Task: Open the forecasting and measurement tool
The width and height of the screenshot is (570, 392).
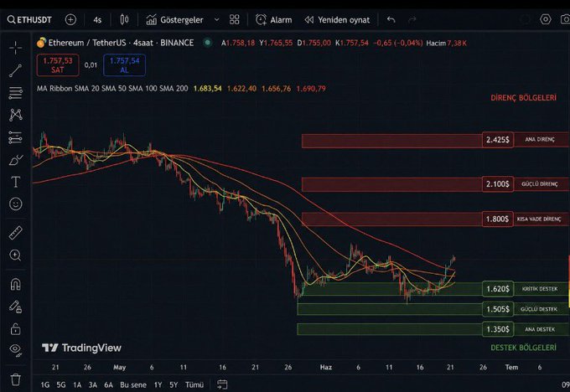Action: [x=16, y=137]
